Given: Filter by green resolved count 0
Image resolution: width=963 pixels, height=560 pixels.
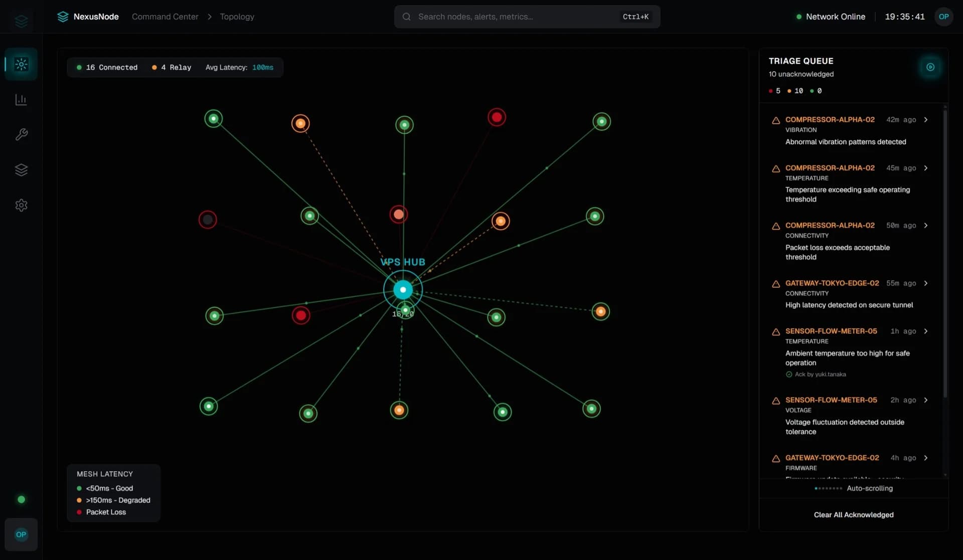Looking at the screenshot, I should (x=816, y=91).
